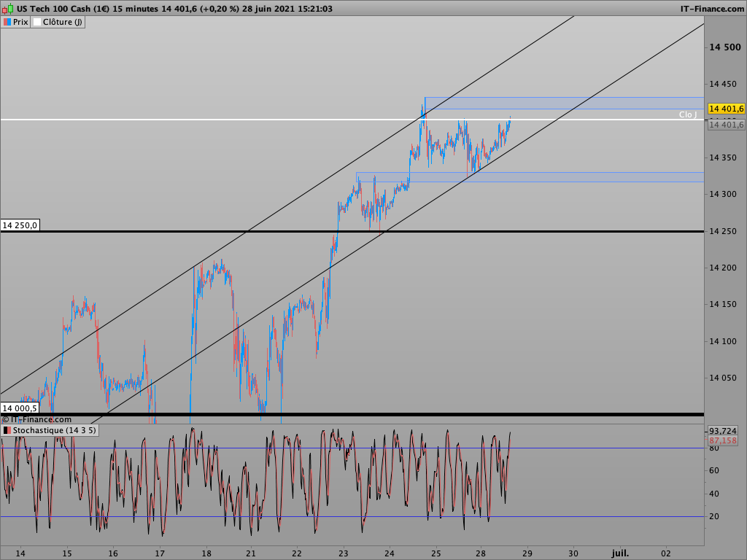747x560 pixels.
Task: Click date 30 on the time axis
Action: point(573,553)
